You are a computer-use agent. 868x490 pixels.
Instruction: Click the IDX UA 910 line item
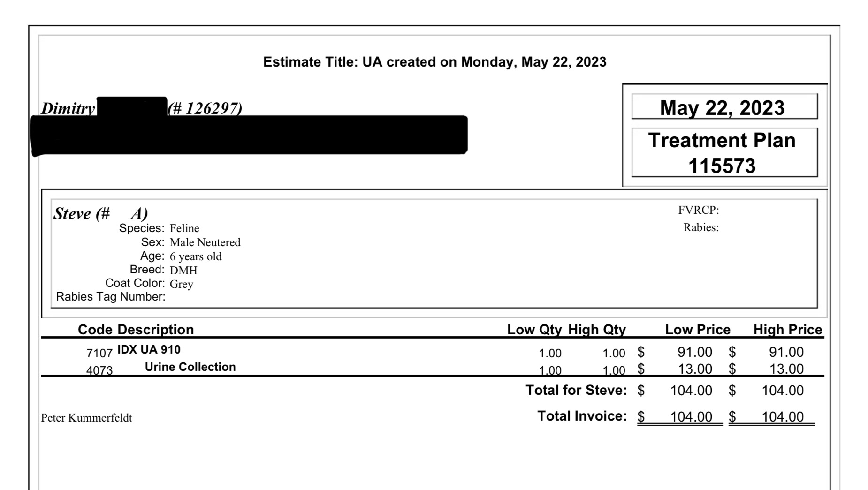coord(149,350)
